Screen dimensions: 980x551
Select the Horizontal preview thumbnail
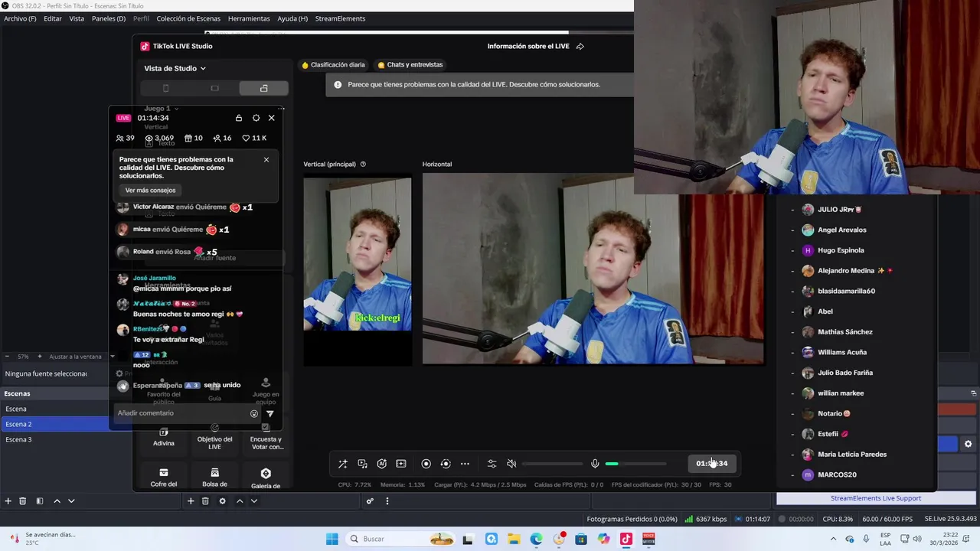(593, 269)
